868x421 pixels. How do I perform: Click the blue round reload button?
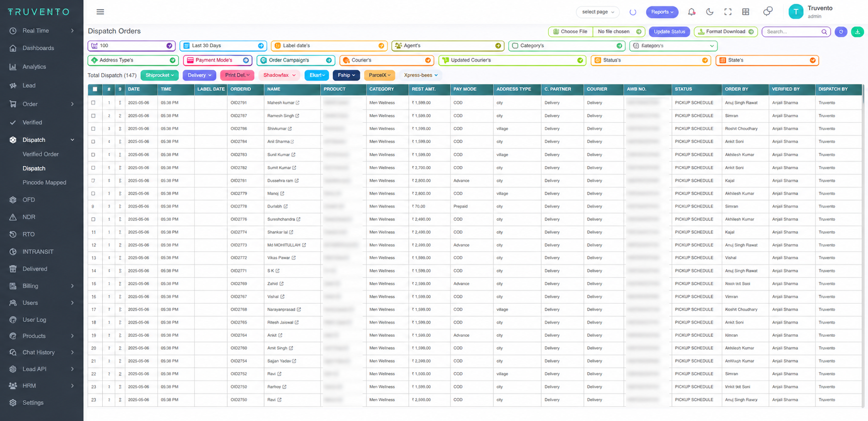coord(841,32)
